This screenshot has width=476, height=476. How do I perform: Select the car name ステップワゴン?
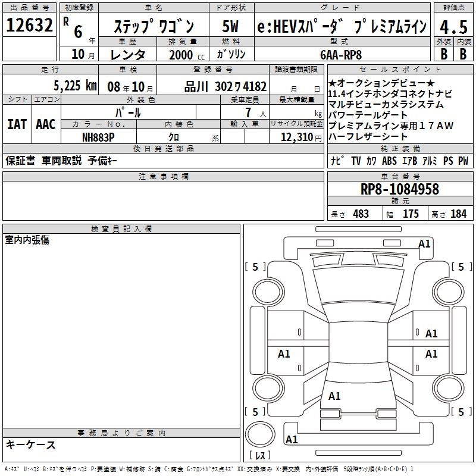154,26
